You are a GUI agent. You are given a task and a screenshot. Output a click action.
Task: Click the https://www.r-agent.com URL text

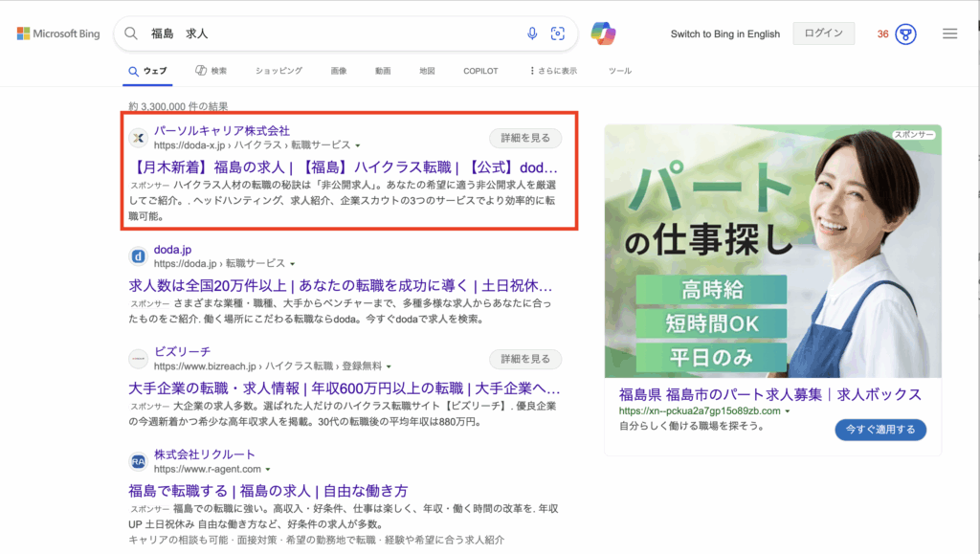[x=208, y=469]
